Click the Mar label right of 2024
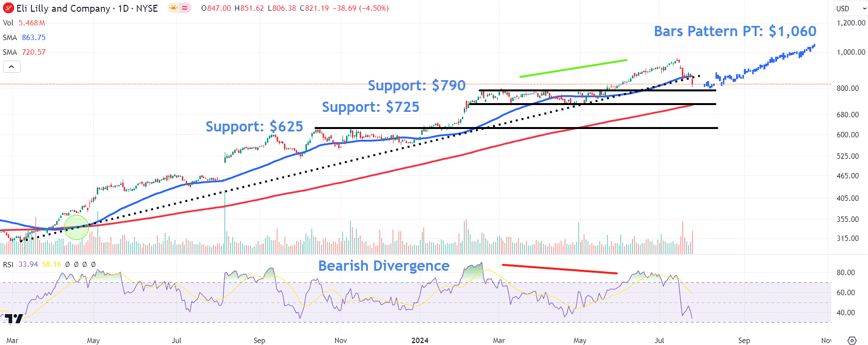868x345 pixels. tap(499, 341)
